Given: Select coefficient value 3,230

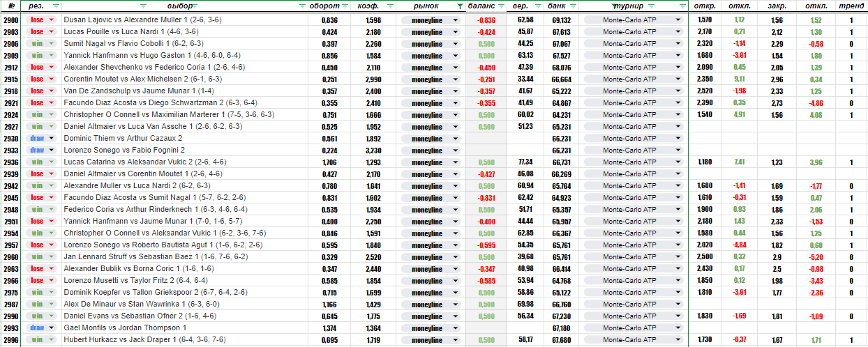Looking at the screenshot, I should pyautogui.click(x=373, y=151).
